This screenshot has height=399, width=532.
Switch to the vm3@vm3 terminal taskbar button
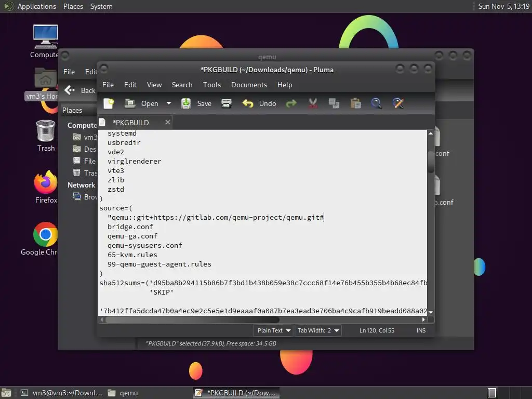tap(61, 393)
